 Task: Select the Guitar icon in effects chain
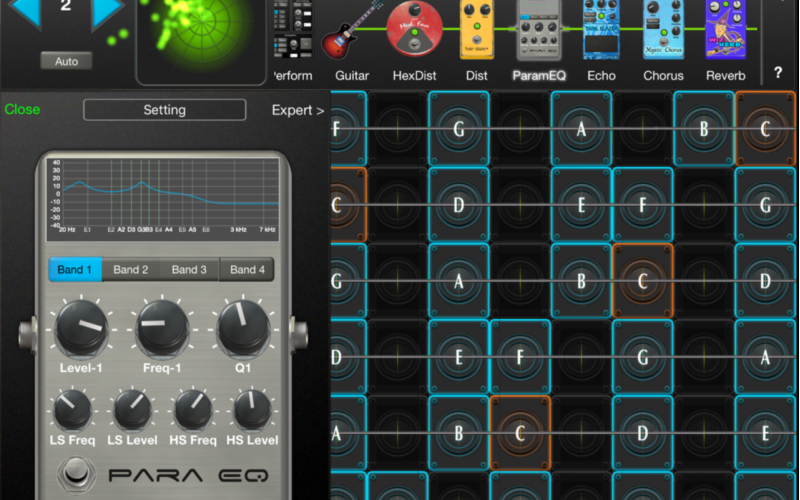click(352, 32)
